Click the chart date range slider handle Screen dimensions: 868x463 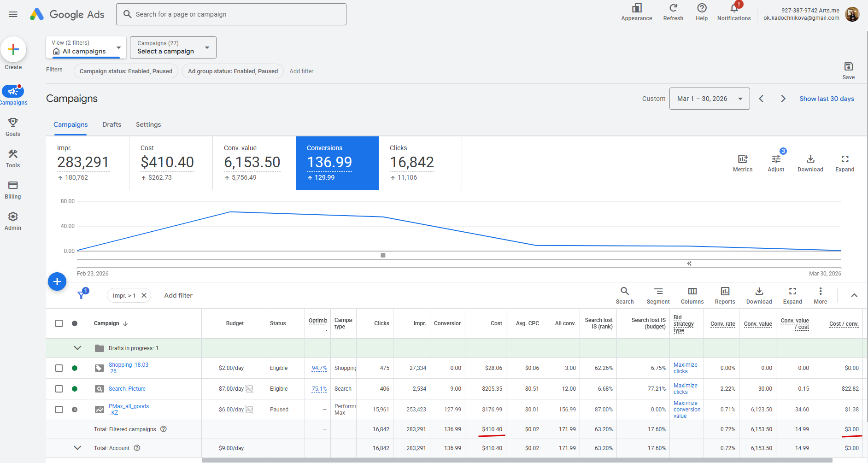(383, 255)
